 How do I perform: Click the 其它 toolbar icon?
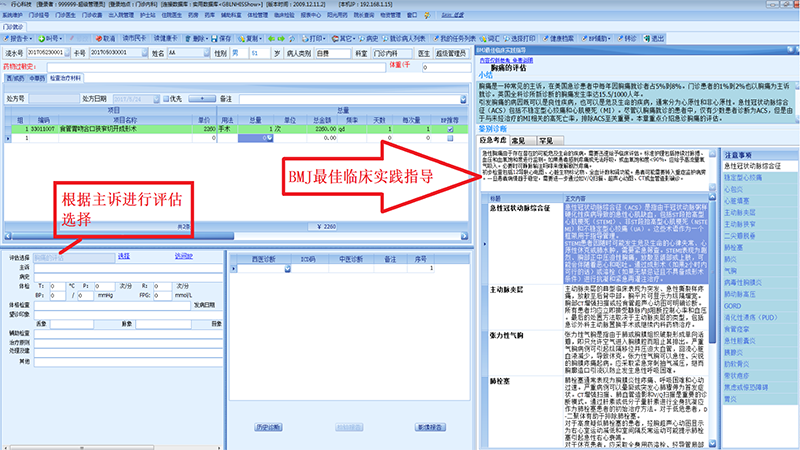click(335, 39)
